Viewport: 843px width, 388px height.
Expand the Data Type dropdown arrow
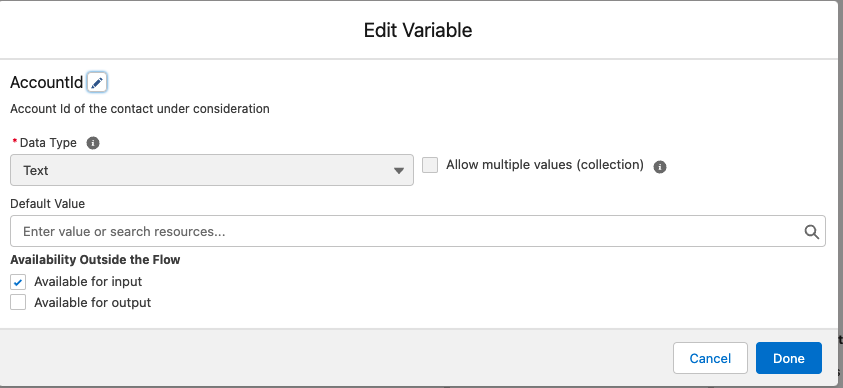pos(398,171)
